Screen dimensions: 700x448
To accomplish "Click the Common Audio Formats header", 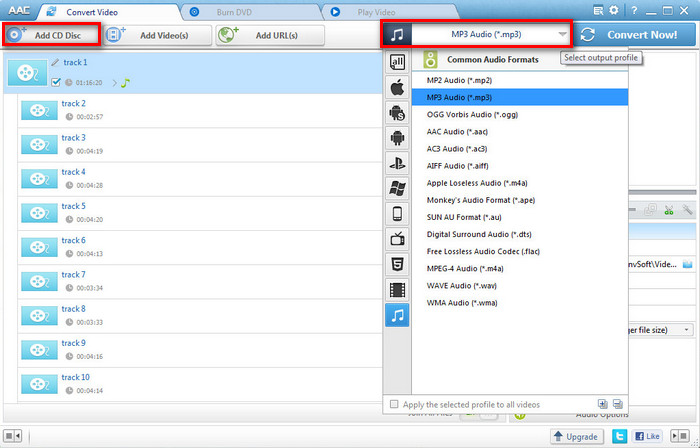I will [x=492, y=60].
